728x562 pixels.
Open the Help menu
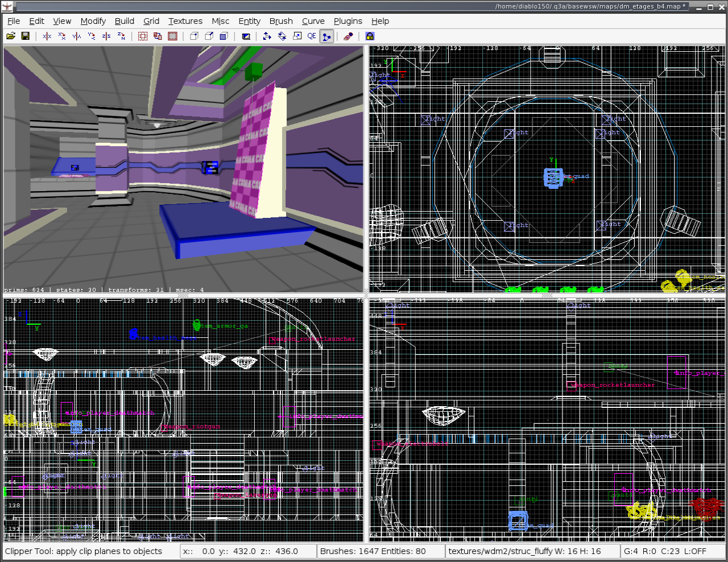coord(380,21)
